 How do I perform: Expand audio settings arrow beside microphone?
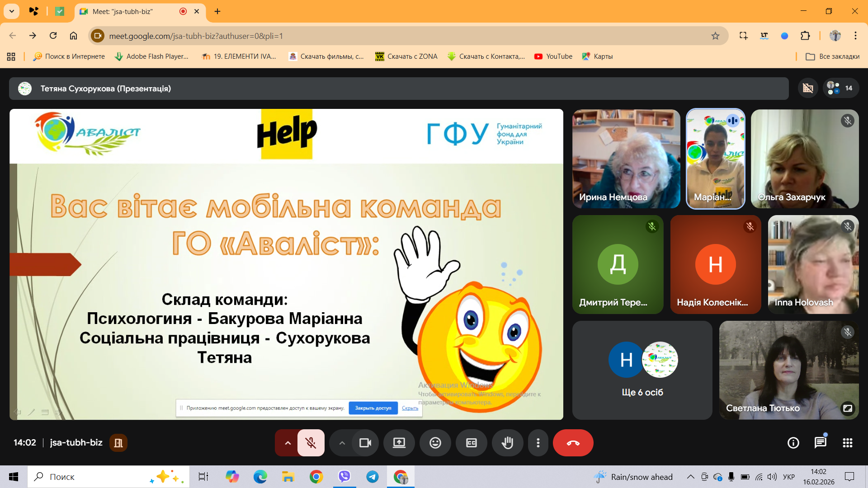(x=288, y=443)
